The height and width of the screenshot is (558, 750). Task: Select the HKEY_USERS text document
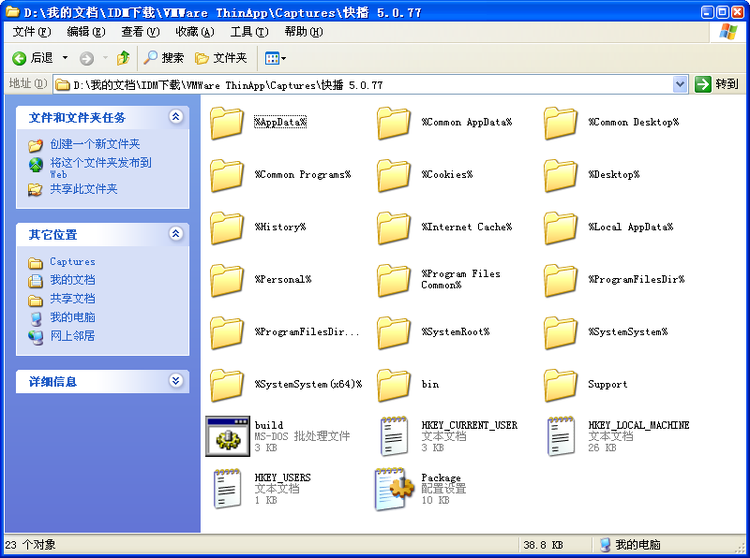[227, 488]
